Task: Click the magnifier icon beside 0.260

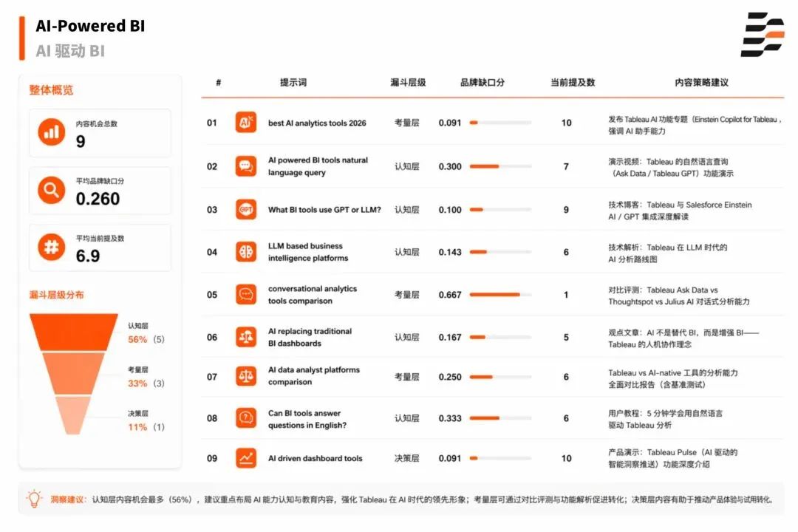Action: (52, 190)
